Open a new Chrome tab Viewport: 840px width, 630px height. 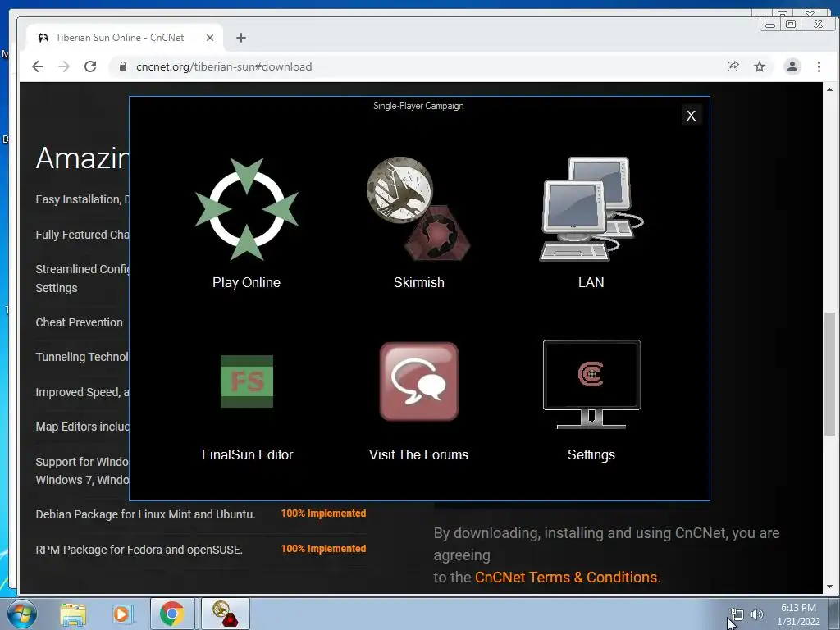[x=241, y=38]
